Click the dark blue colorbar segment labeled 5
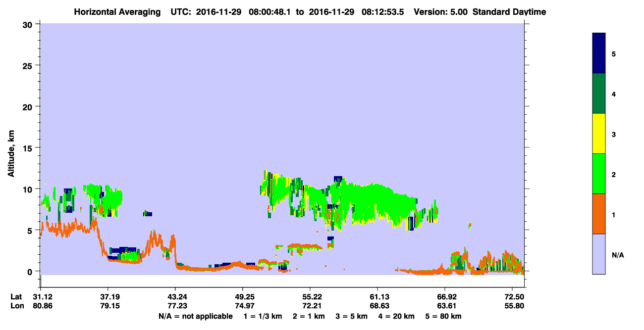This screenshot has height=330, width=644. click(x=599, y=53)
